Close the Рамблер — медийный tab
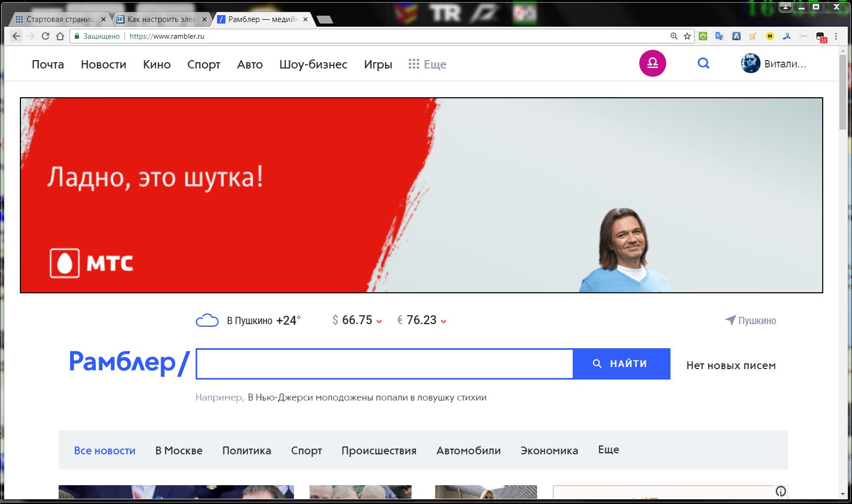Viewport: 852px width, 504px height. [305, 19]
